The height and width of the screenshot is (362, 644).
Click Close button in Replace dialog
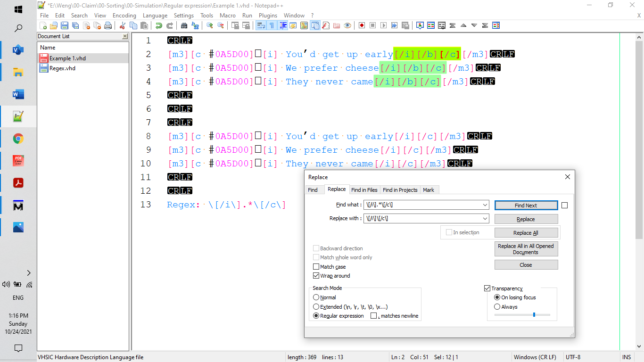pos(526,265)
